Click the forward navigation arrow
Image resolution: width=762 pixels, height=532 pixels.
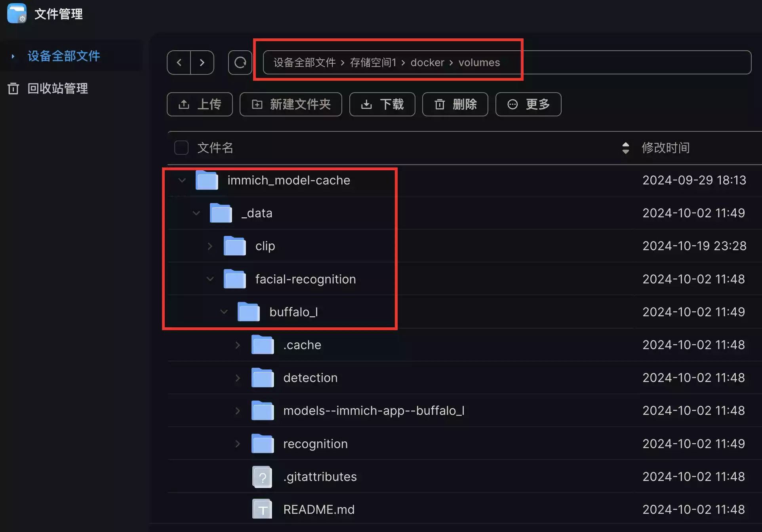point(202,63)
